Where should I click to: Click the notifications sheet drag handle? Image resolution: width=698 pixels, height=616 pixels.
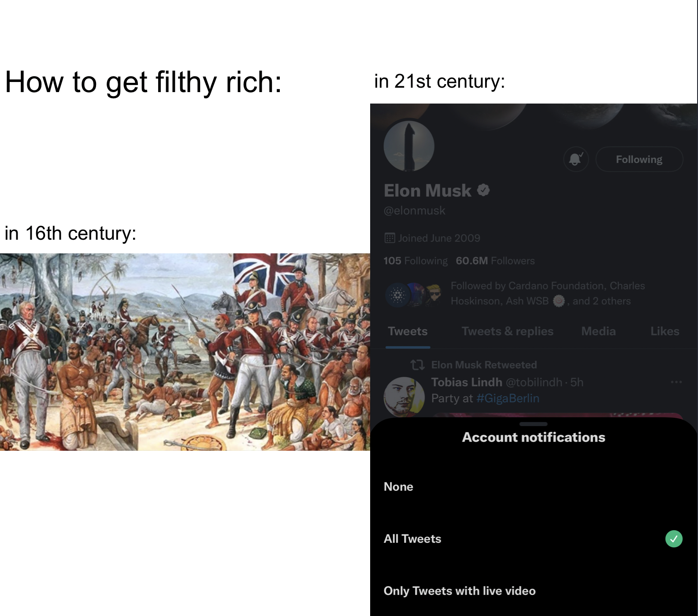[x=533, y=424]
